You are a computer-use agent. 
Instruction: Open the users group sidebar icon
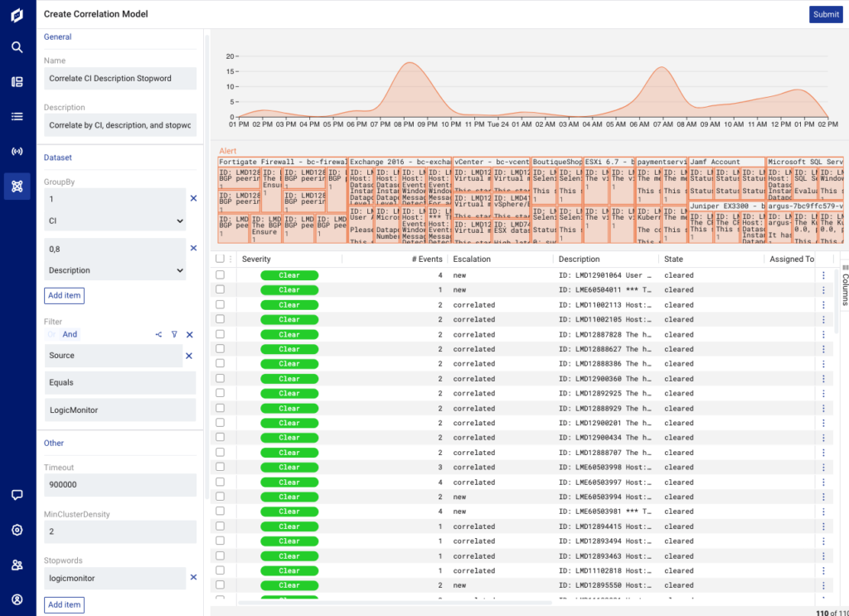(17, 565)
